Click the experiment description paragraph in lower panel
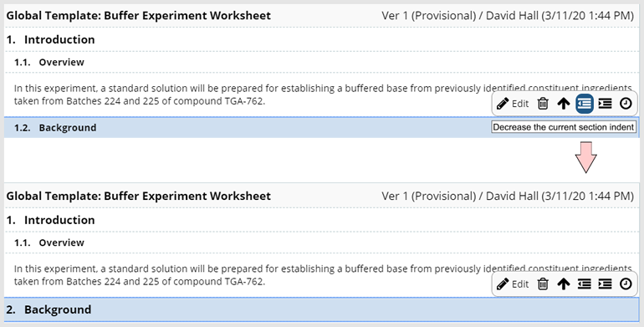The width and height of the screenshot is (644, 327). point(322,275)
